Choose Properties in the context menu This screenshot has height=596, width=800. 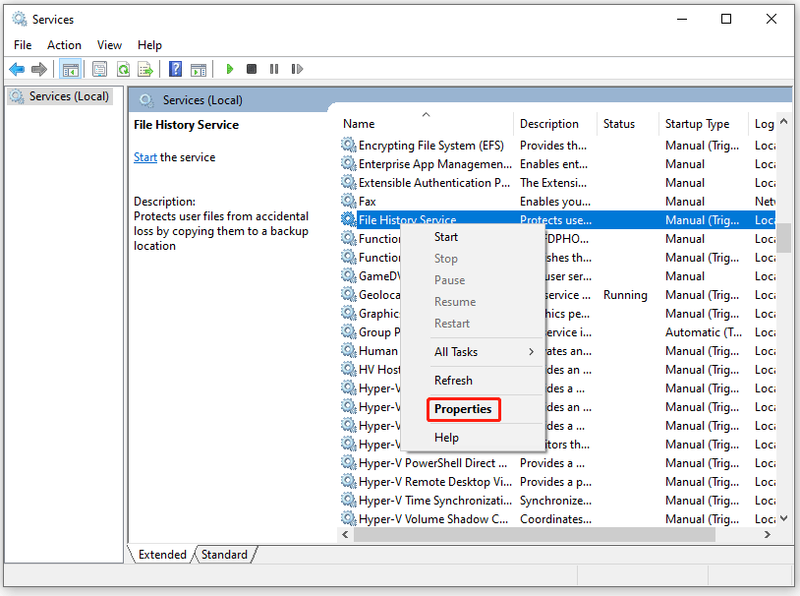463,409
